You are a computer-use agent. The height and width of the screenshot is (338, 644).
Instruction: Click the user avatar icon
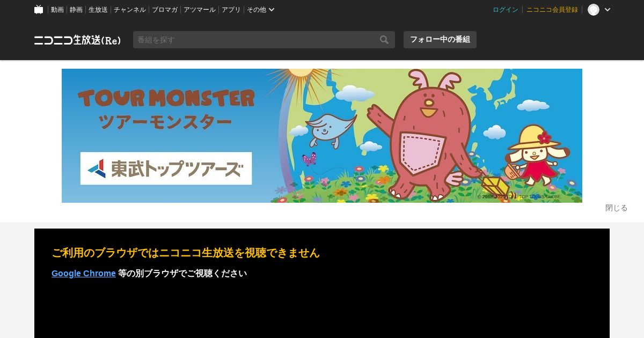(594, 10)
